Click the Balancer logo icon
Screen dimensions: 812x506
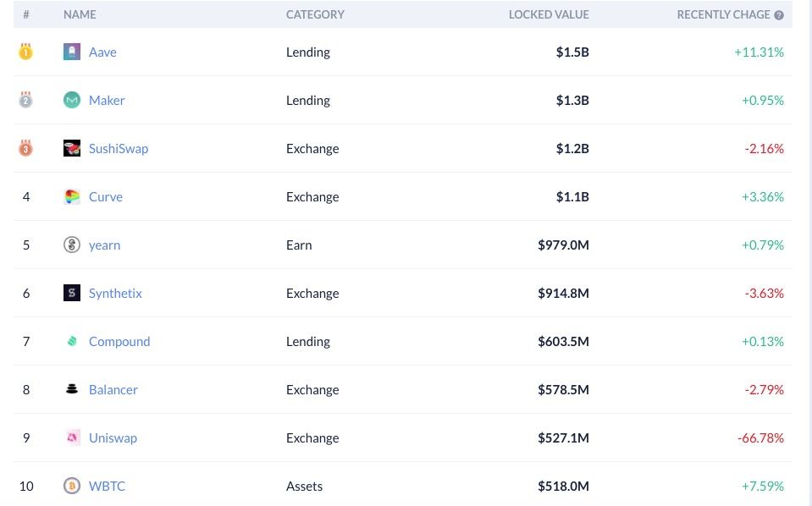tap(72, 389)
